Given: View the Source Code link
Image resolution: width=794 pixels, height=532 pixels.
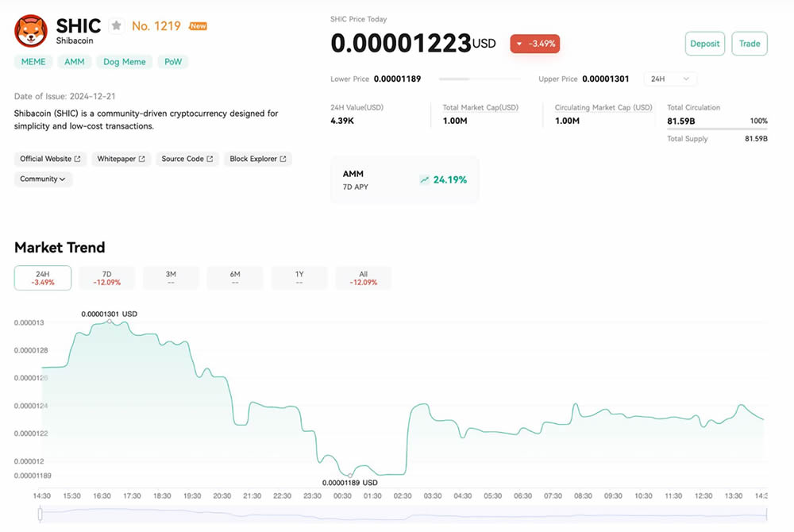Looking at the screenshot, I should [187, 159].
